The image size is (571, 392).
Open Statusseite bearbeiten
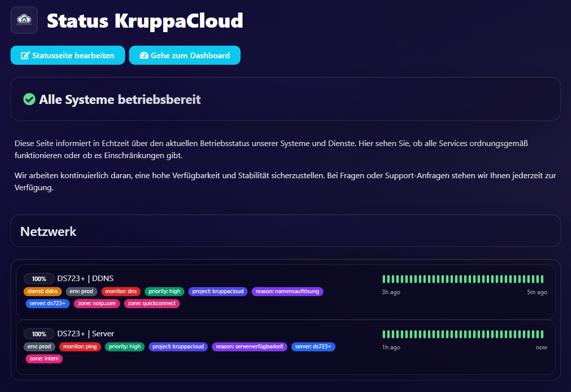(x=67, y=56)
